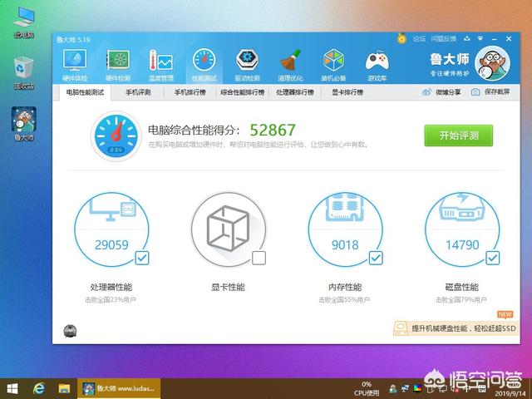Click the medal icon in title bar
The image size is (532, 399).
[x=401, y=38]
